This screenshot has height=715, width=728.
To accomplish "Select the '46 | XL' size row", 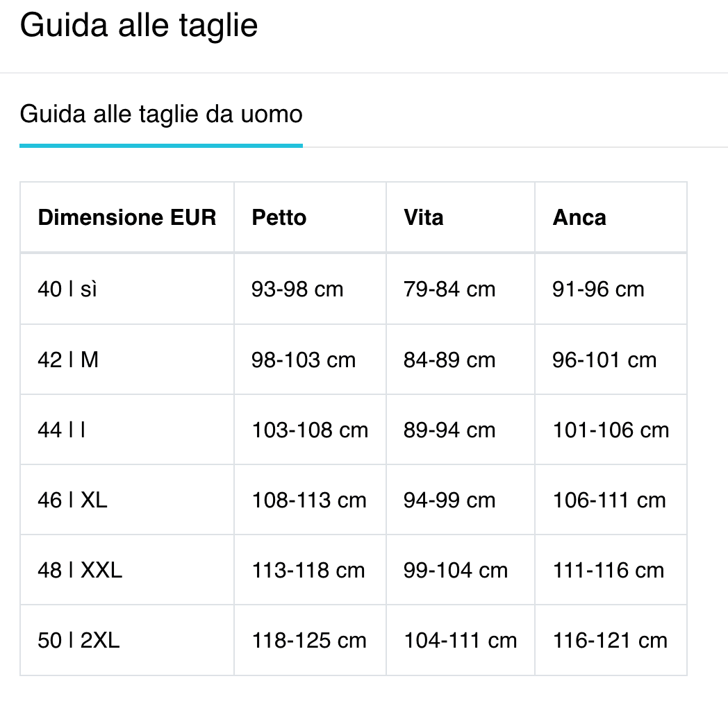I will pyautogui.click(x=72, y=500).
